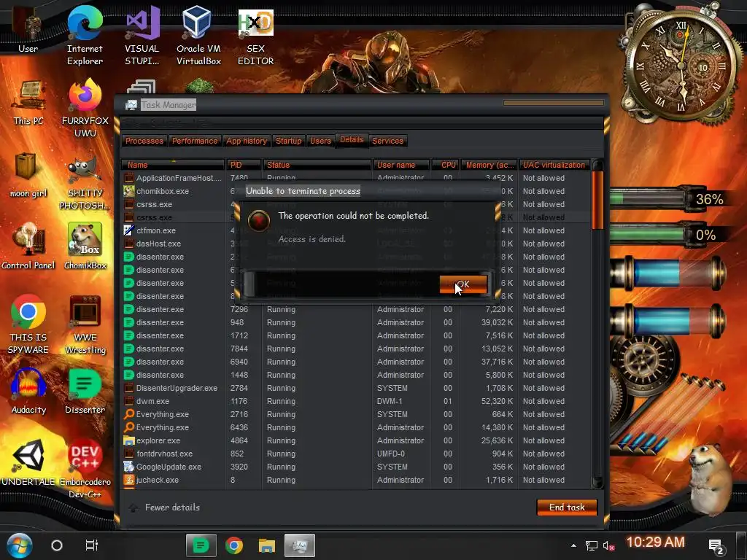Open the Control Panel desktop icon

pyautogui.click(x=28, y=246)
